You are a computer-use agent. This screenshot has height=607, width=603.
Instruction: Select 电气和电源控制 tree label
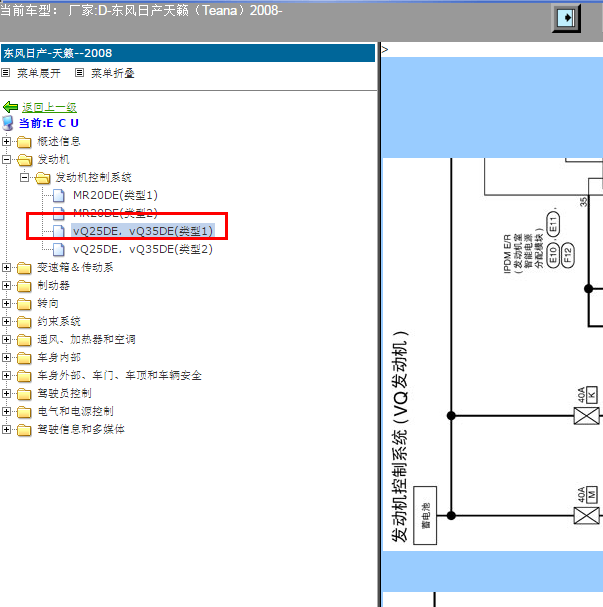(x=75, y=411)
